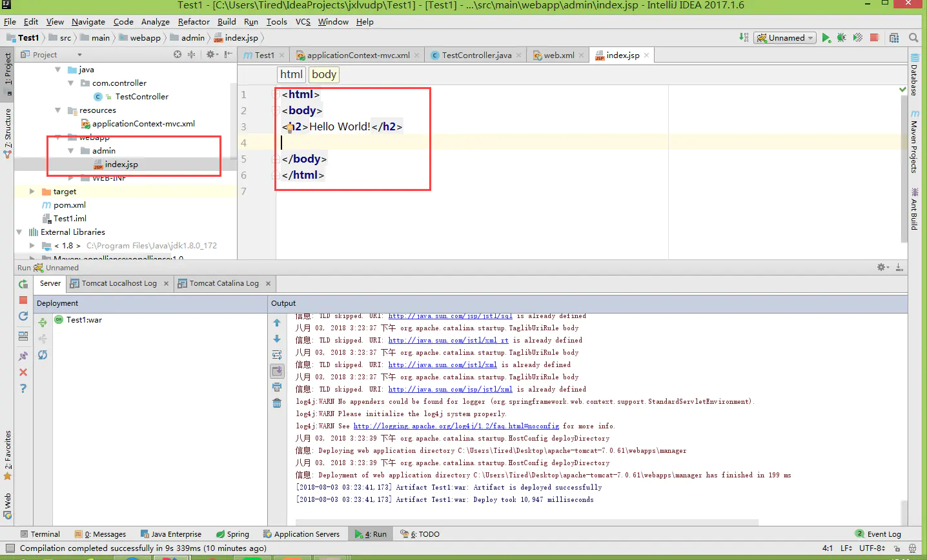Switch to the TestController.java editor tab
This screenshot has height=560, width=927.
point(476,55)
